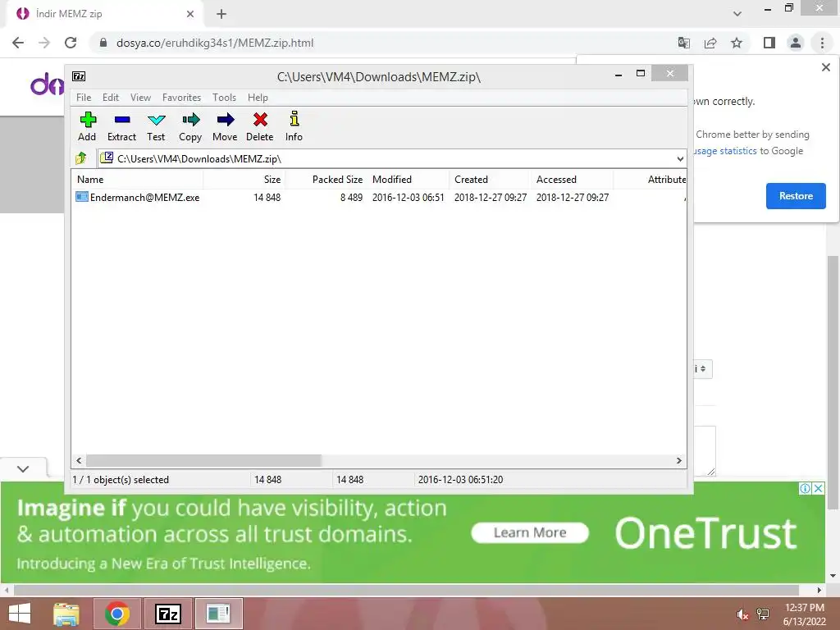840x630 pixels.
Task: Click the right scroll arrow in 7-Zip list
Action: click(x=678, y=461)
